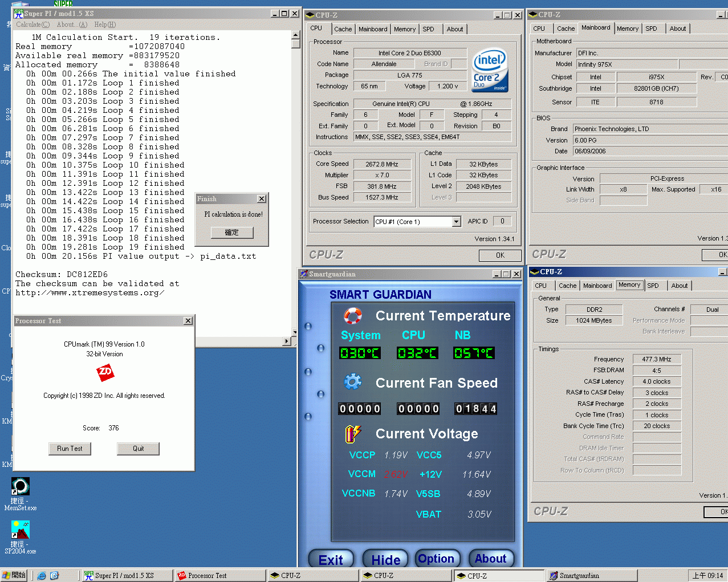Image resolution: width=728 pixels, height=582 pixels.
Task: Click CPU name Intel Core 2 Duo E6300
Action: click(x=410, y=53)
